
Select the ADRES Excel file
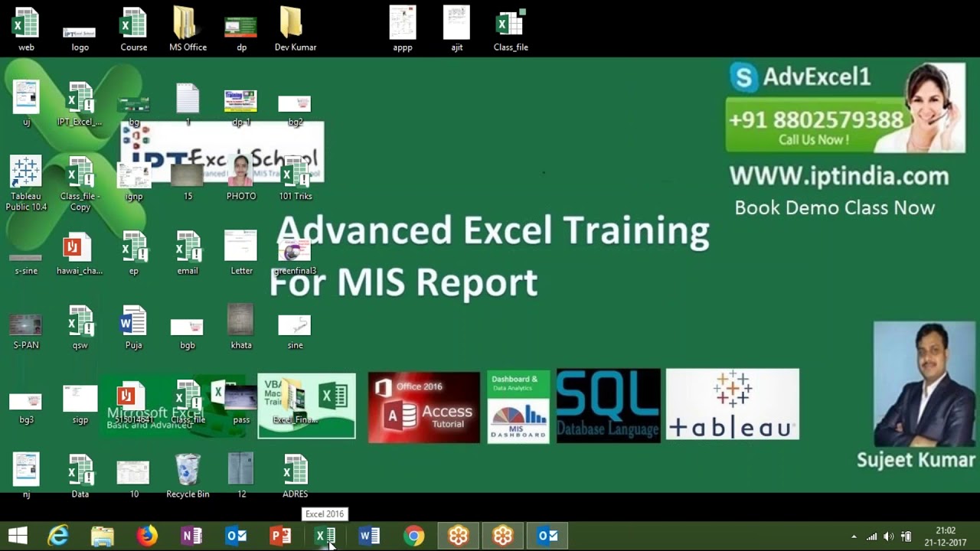click(296, 476)
